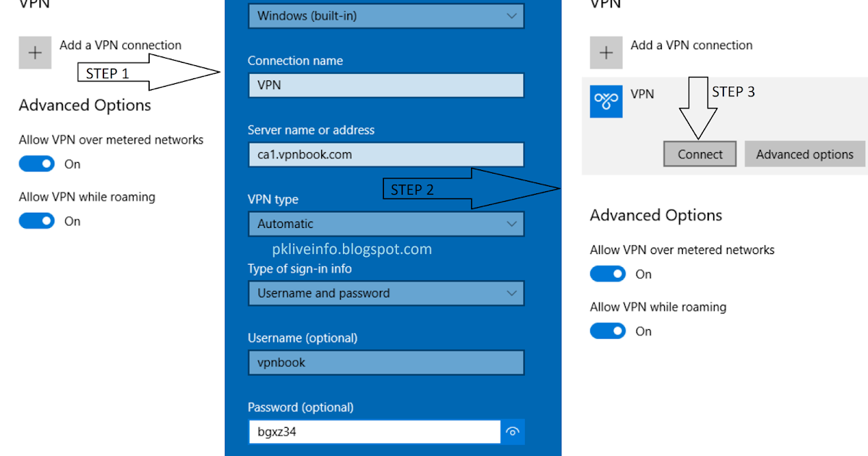This screenshot has width=868, height=456.
Task: Click plus icon in right VPN panel
Action: point(606,53)
